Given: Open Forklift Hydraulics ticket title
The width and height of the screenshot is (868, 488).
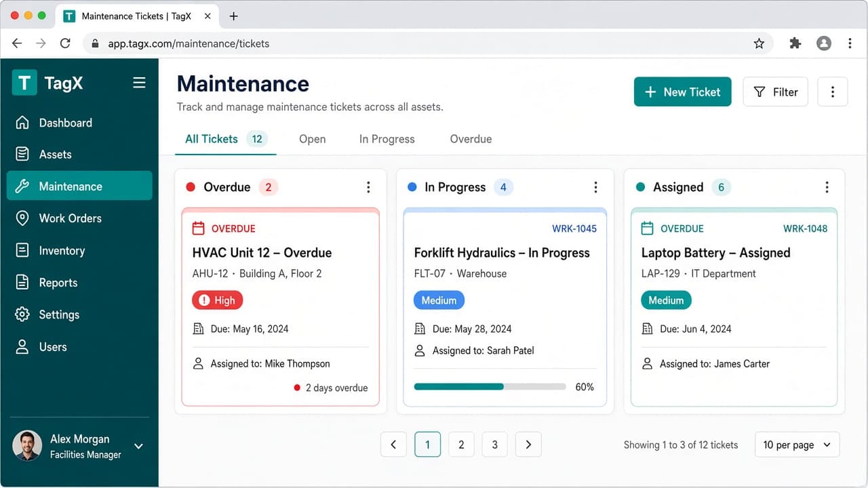Looking at the screenshot, I should point(502,253).
